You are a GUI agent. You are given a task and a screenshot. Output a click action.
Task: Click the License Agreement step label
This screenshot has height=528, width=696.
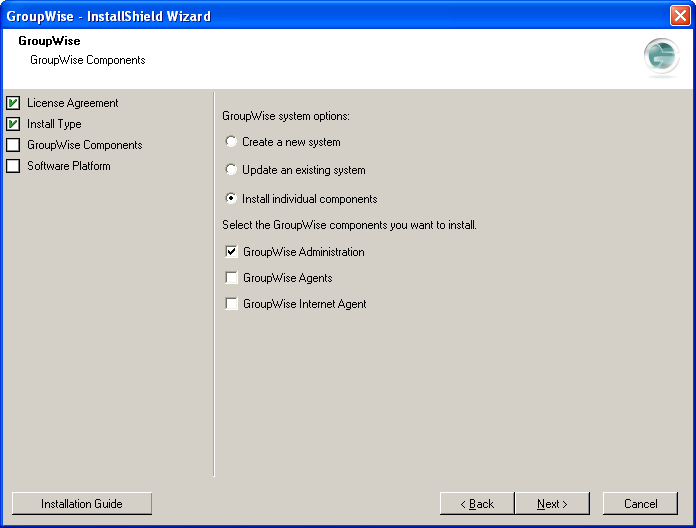click(73, 103)
